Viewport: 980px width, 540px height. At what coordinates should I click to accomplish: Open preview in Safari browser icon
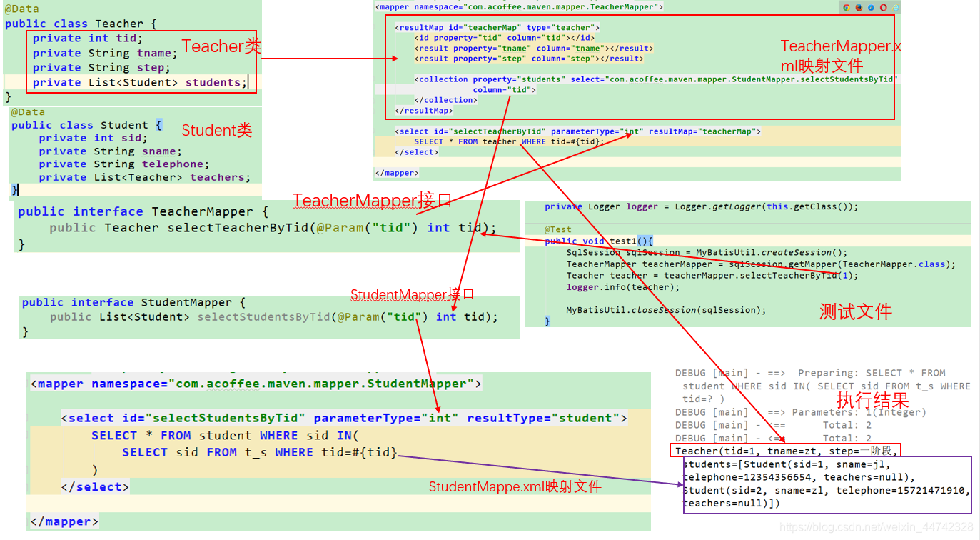tap(871, 7)
